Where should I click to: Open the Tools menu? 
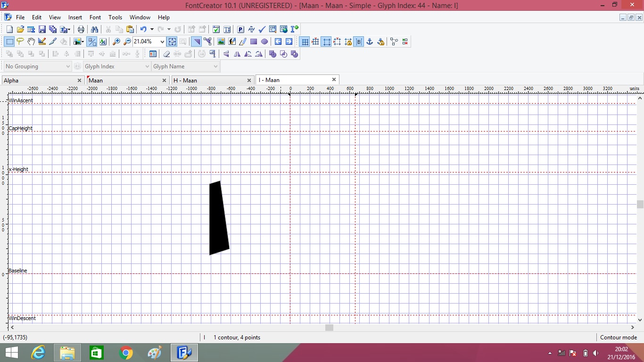(115, 17)
